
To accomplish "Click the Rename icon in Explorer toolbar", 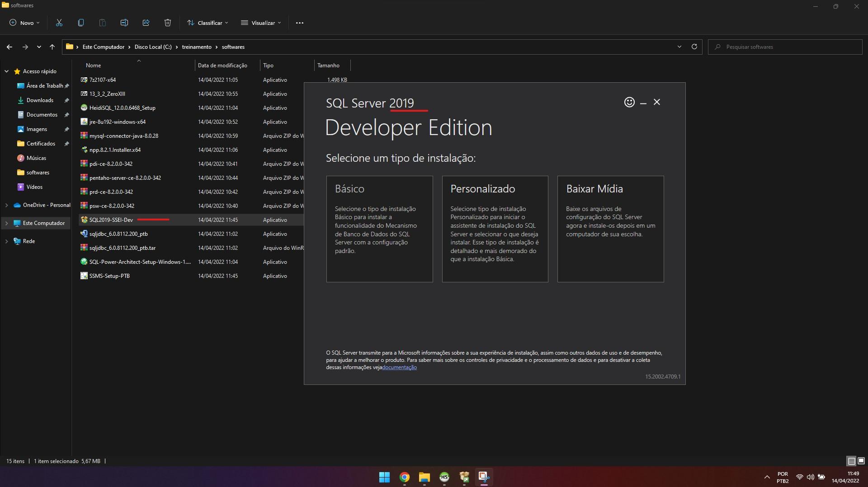I will point(124,23).
